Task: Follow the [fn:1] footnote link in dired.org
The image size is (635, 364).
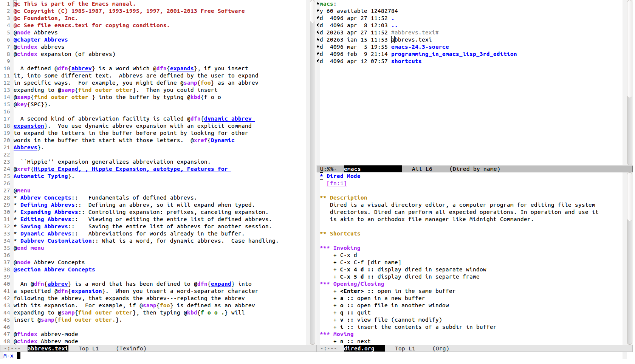Action: pyautogui.click(x=336, y=183)
